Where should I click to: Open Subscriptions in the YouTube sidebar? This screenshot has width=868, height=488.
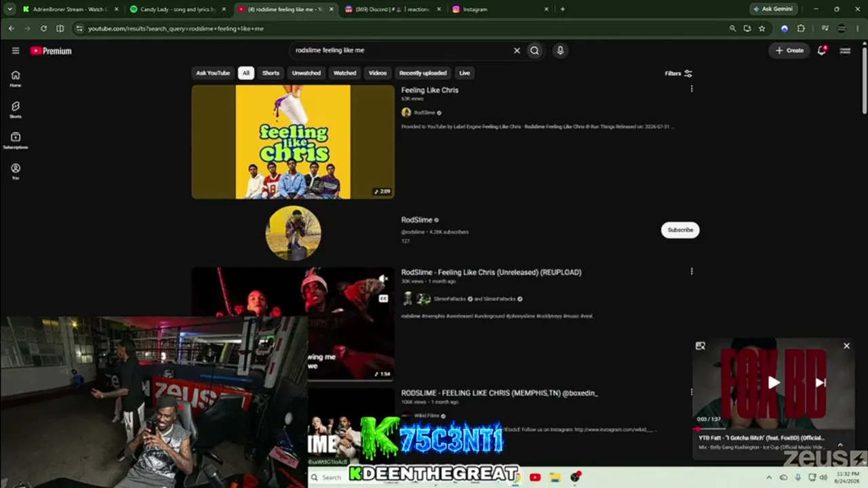point(16,140)
